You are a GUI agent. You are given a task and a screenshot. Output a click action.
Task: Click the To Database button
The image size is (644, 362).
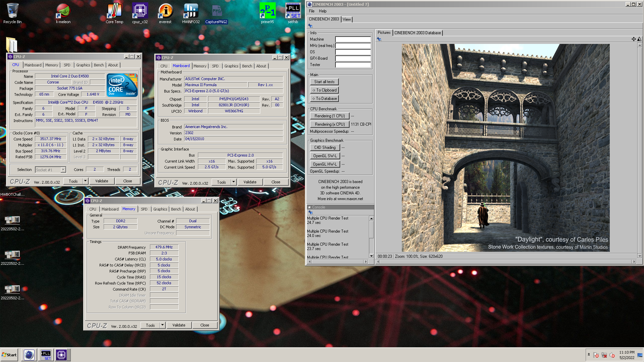point(324,99)
